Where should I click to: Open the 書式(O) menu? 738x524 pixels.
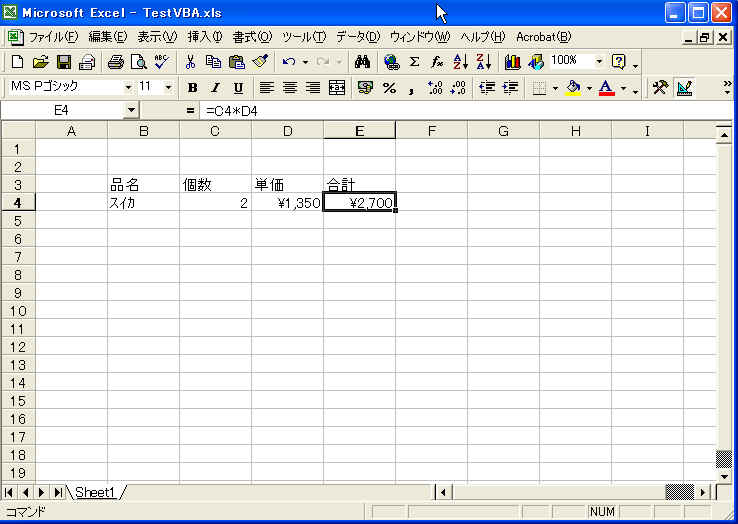252,37
